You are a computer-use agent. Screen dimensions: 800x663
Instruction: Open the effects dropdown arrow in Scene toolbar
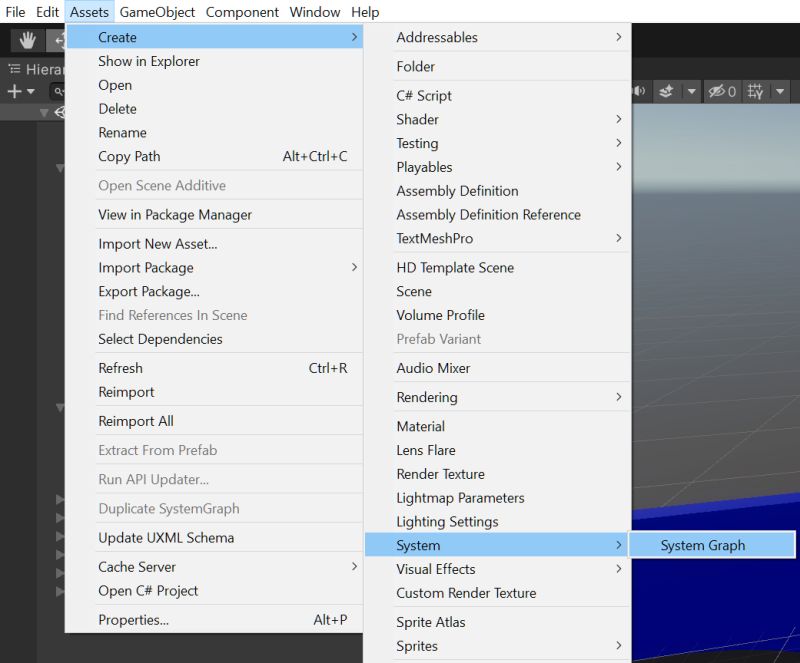(x=692, y=90)
